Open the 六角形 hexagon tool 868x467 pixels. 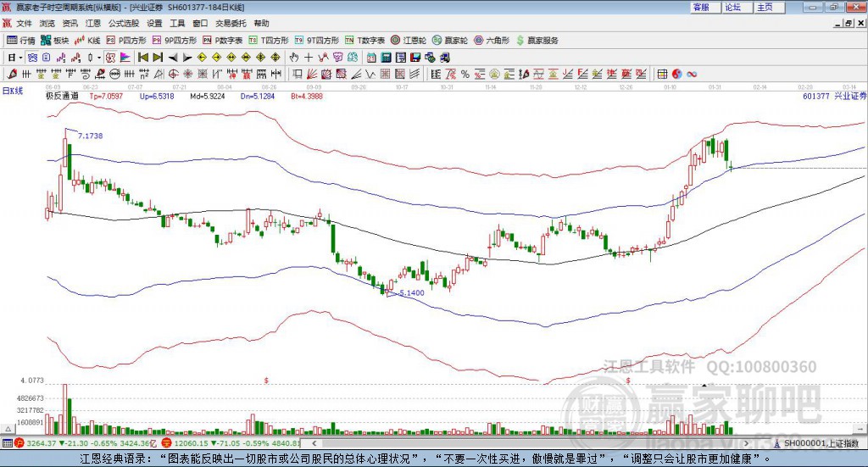point(492,41)
